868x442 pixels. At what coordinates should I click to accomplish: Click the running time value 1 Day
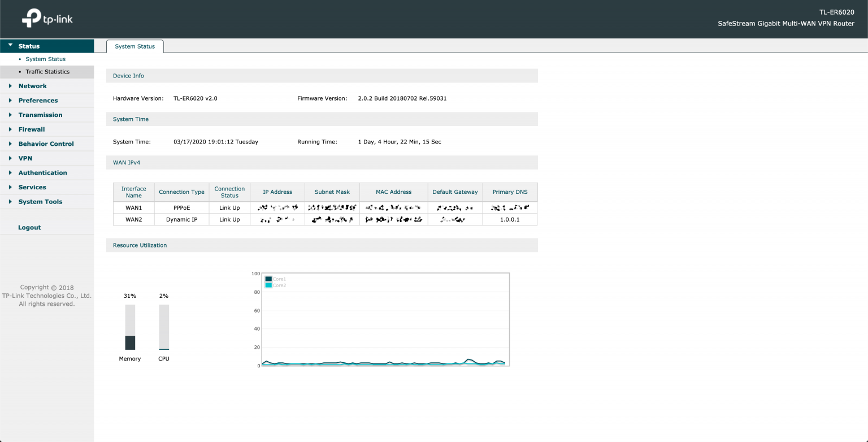tap(400, 142)
